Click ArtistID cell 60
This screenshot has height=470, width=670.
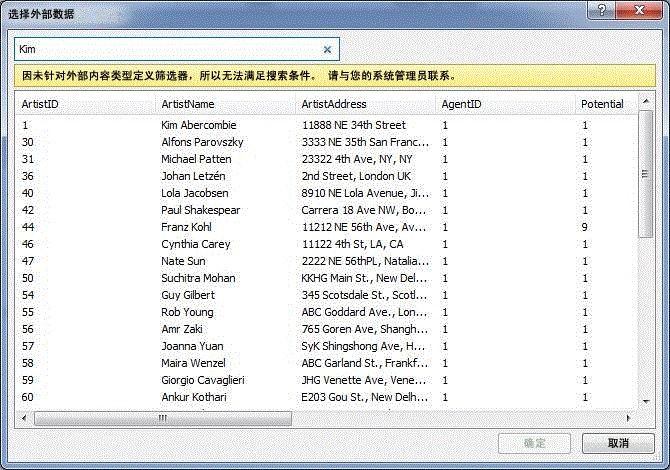coord(27,397)
